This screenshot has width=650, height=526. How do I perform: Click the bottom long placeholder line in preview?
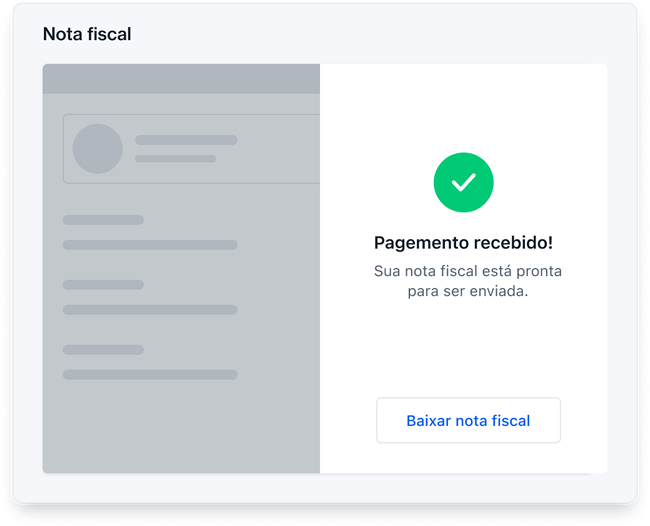click(x=150, y=375)
